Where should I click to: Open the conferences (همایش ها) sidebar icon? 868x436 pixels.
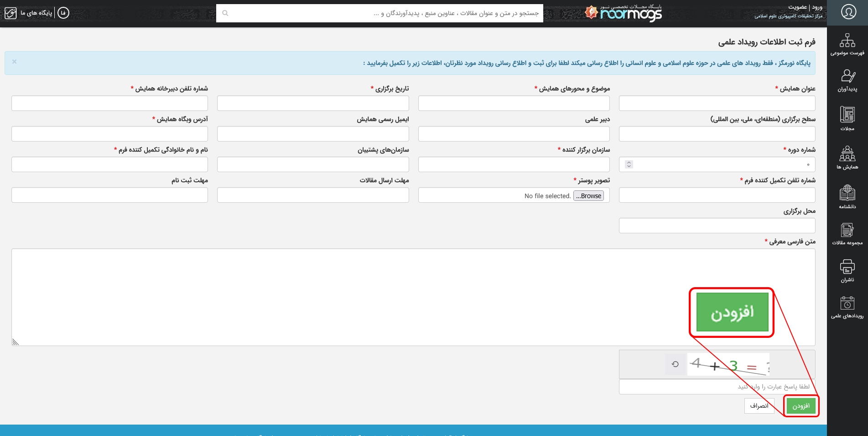(847, 158)
